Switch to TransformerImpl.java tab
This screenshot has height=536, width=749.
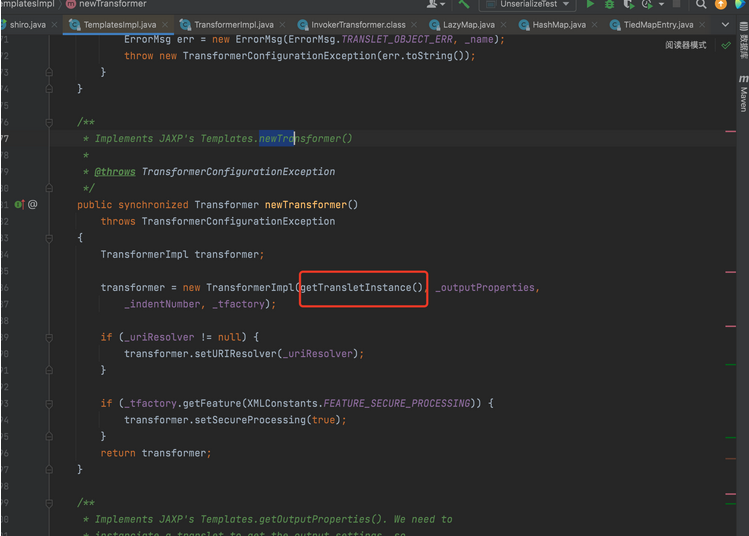coord(234,24)
